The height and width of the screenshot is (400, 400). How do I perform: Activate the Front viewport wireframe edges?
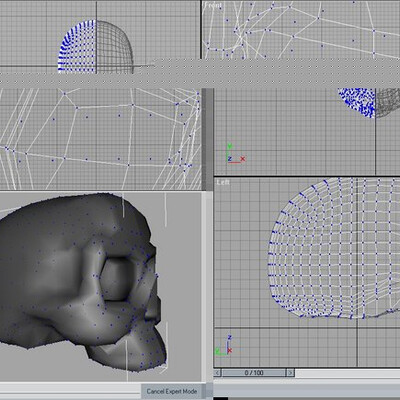click(301, 30)
